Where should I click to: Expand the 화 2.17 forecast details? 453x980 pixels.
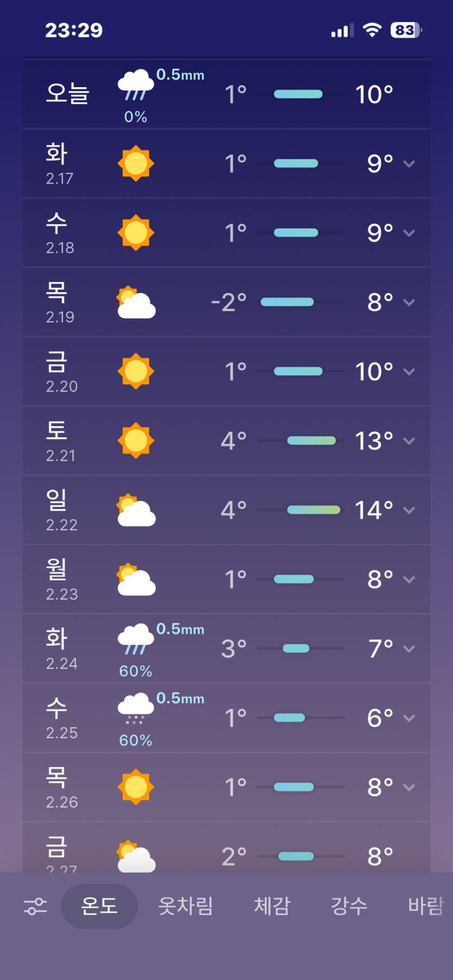pos(409,164)
